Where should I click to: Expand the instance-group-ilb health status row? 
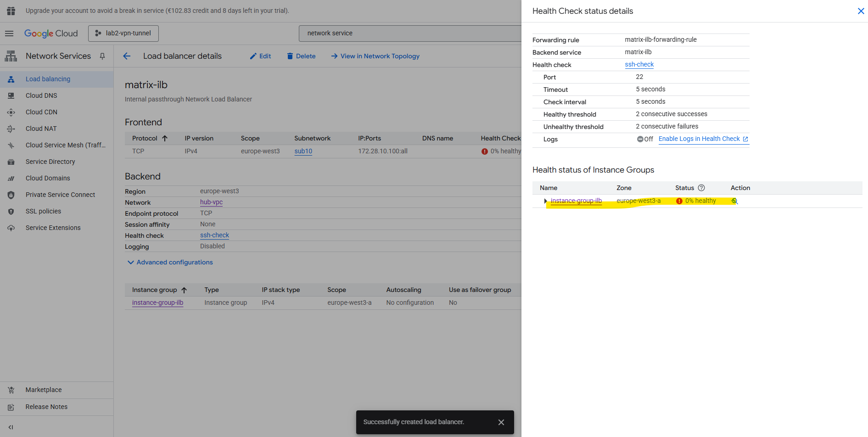(545, 201)
